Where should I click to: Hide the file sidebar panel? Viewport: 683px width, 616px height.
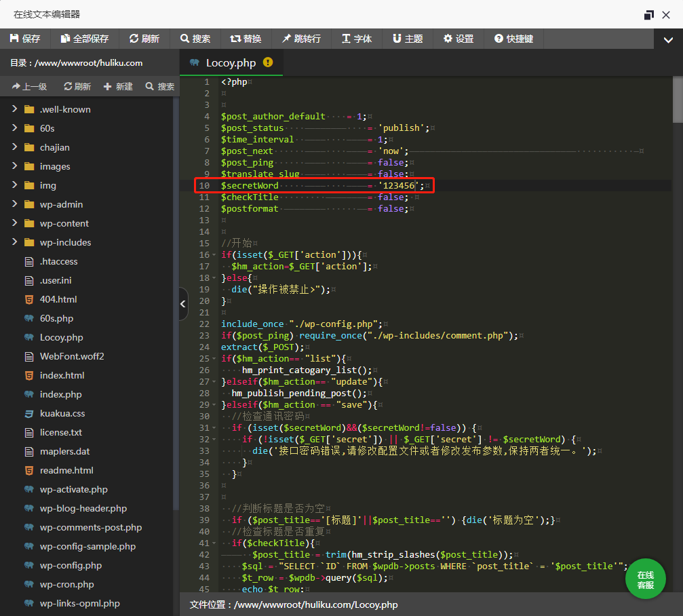(x=183, y=305)
